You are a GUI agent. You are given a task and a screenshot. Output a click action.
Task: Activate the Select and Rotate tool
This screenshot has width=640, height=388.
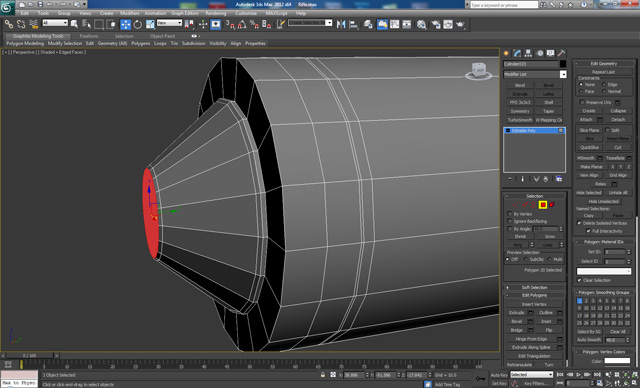(138, 24)
